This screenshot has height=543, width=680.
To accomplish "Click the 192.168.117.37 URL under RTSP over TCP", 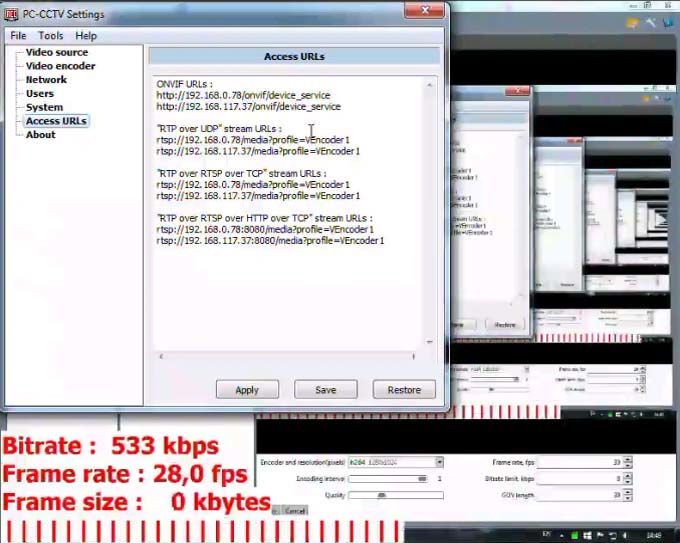I will tap(258, 196).
